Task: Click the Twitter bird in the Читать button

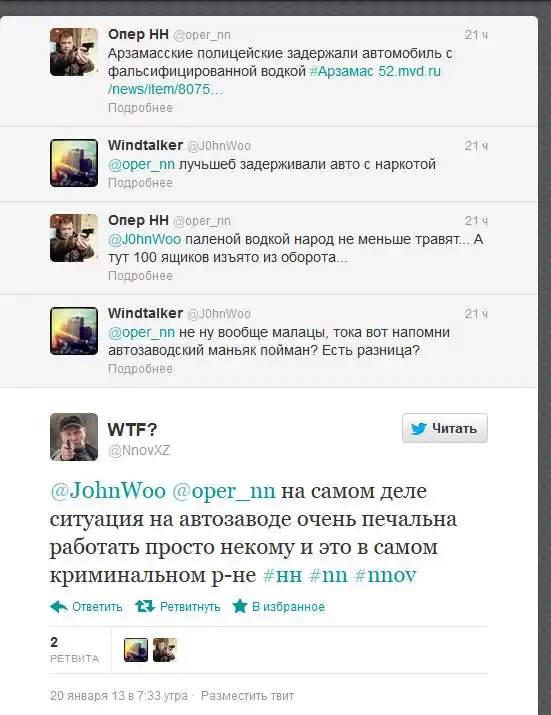Action: click(x=418, y=429)
